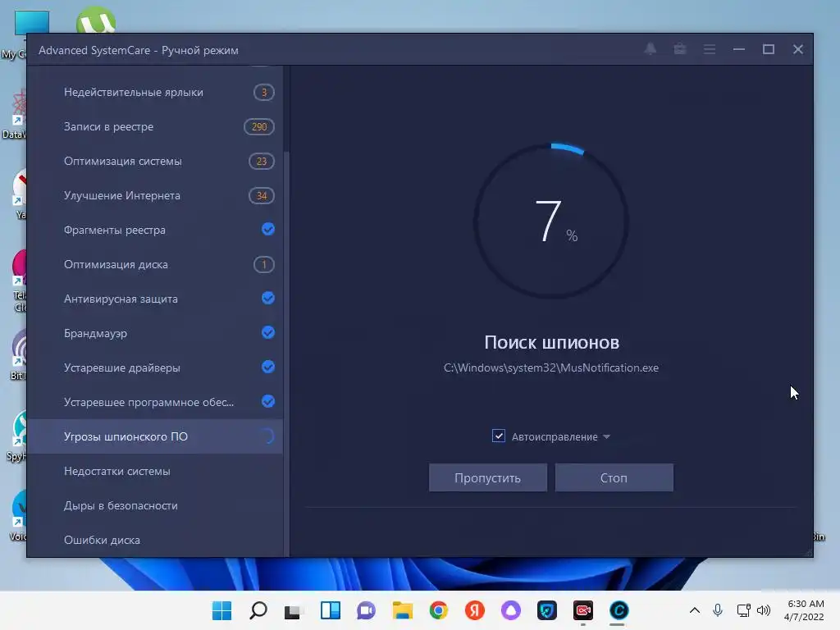
Task: Open the toolbox briefcase icon
Action: click(x=680, y=49)
